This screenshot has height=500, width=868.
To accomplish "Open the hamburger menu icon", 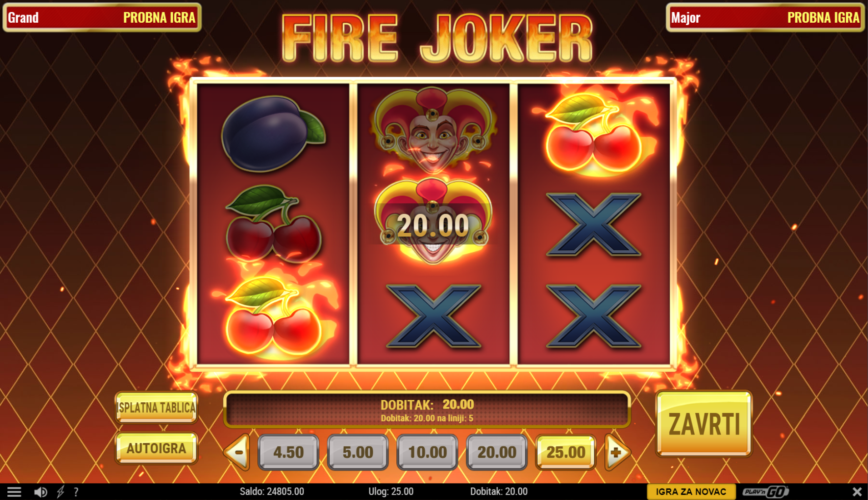I will [x=14, y=491].
